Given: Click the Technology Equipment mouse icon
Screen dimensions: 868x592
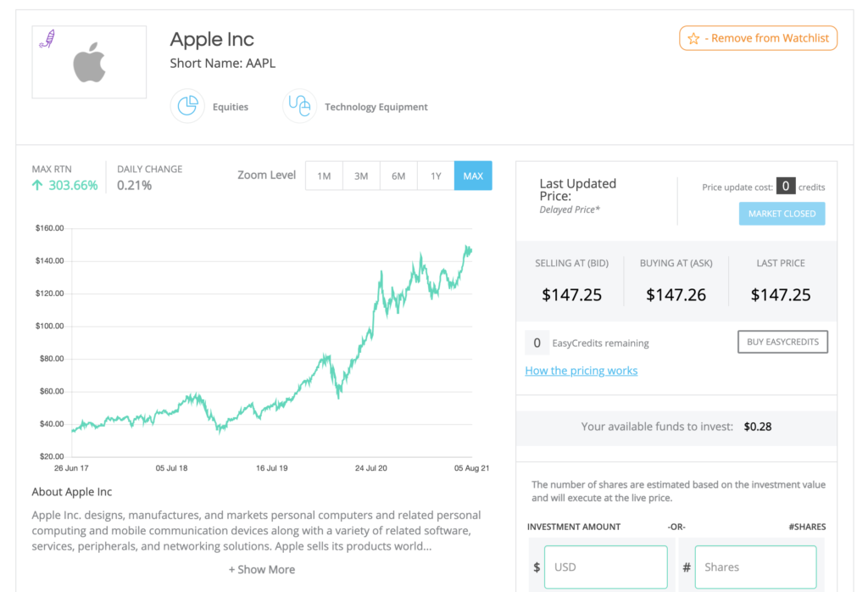Looking at the screenshot, I should (x=299, y=106).
